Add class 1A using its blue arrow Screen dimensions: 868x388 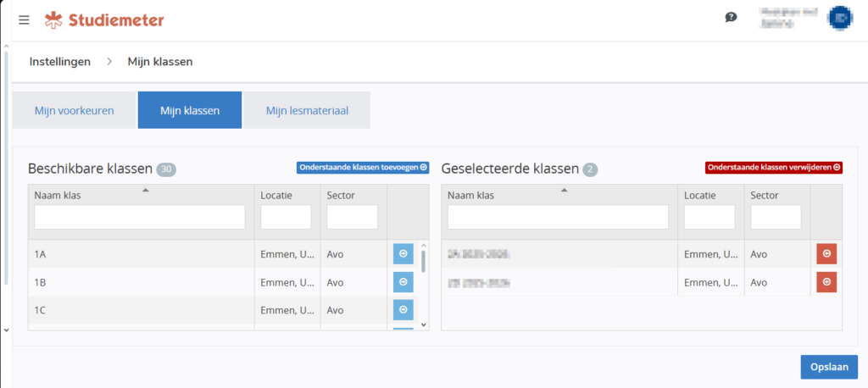[403, 253]
